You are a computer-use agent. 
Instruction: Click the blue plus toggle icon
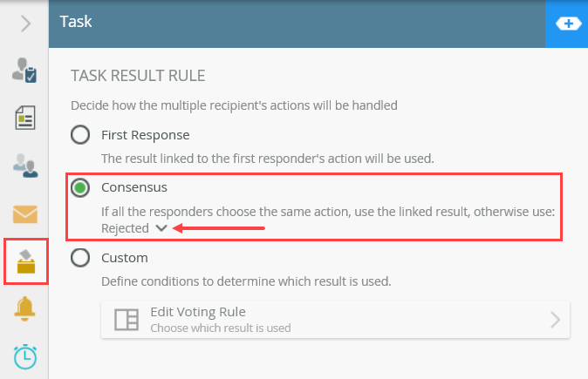coord(567,24)
